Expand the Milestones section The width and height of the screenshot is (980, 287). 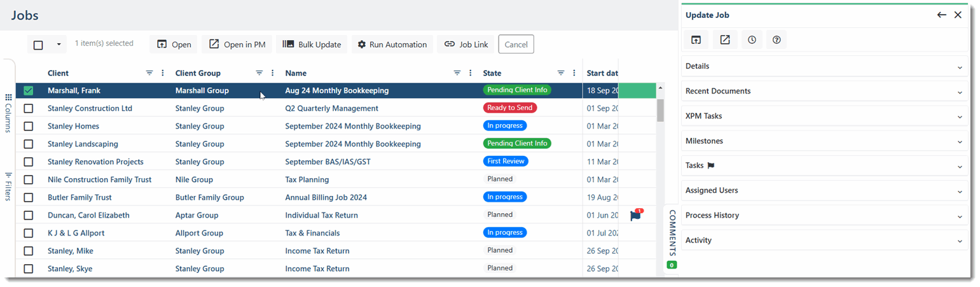pos(825,141)
